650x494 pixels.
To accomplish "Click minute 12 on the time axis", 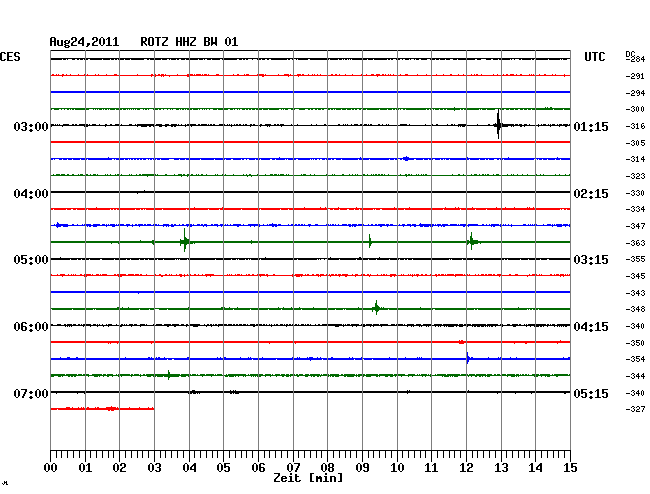I will [x=466, y=467].
